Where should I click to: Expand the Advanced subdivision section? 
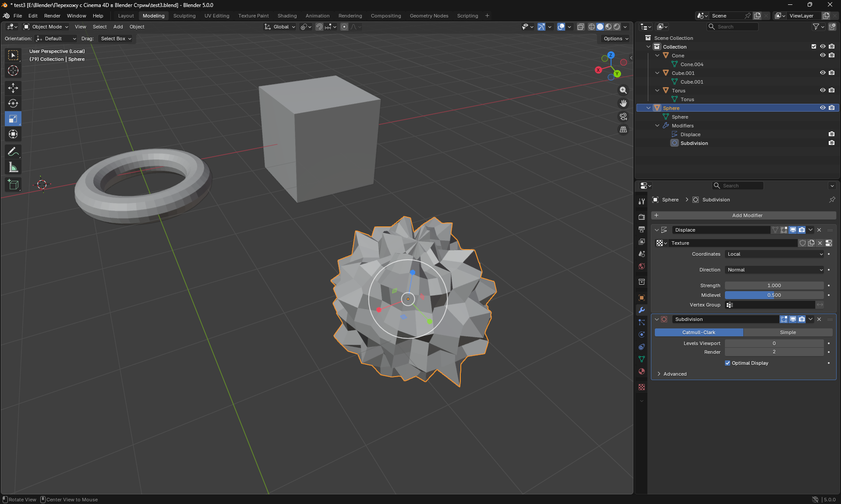[675, 374]
